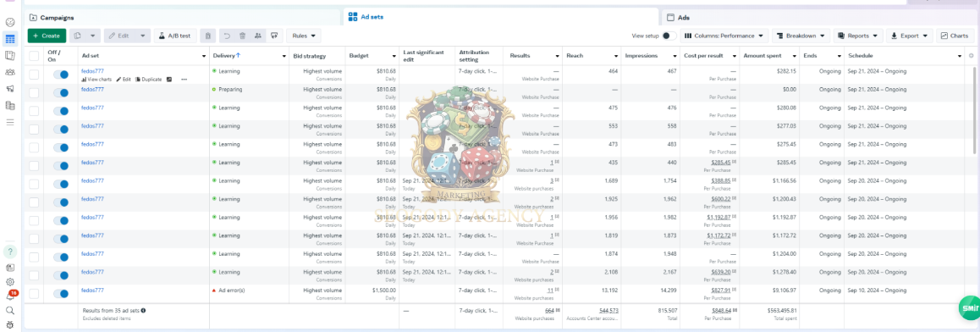Open the Export dropdown
The height and width of the screenshot is (332, 980).
(x=910, y=36)
